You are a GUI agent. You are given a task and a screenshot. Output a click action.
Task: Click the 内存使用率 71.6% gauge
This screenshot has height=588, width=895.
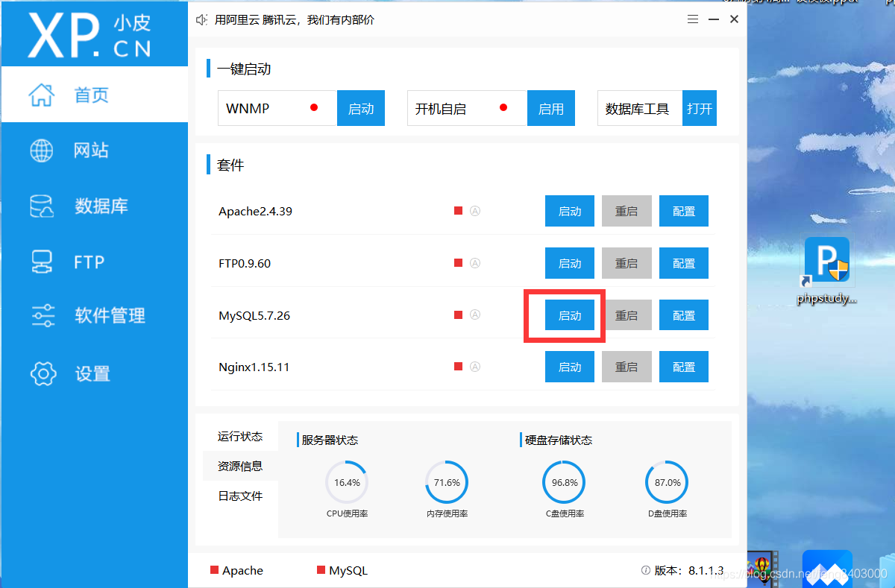tap(447, 482)
